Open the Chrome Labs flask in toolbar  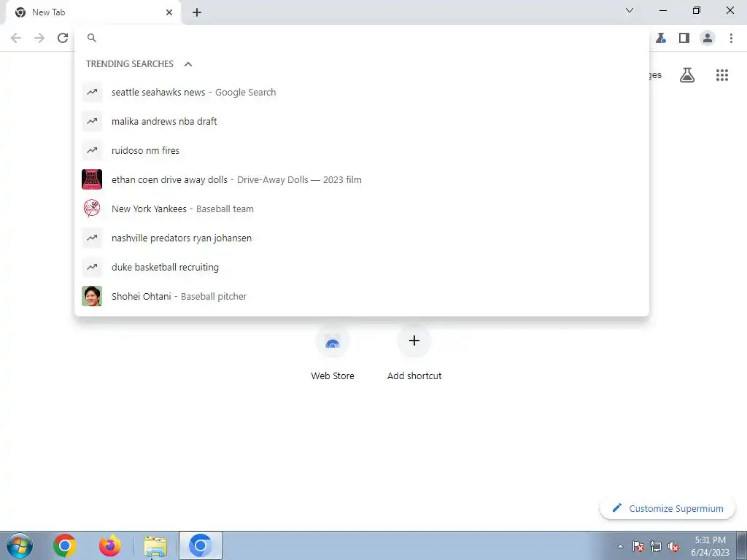[x=660, y=38]
